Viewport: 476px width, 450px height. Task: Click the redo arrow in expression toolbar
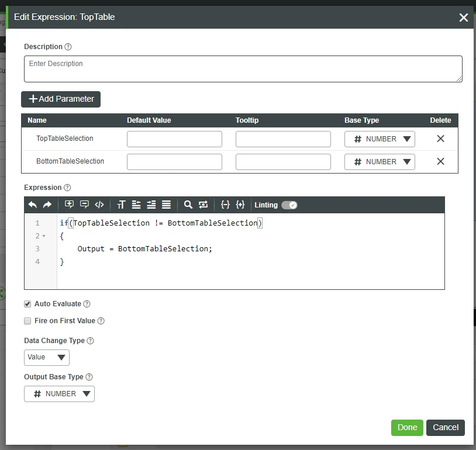click(47, 205)
